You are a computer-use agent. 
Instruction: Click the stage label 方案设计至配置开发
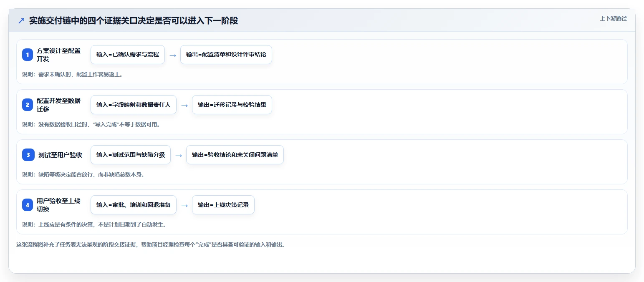pyautogui.click(x=58, y=55)
